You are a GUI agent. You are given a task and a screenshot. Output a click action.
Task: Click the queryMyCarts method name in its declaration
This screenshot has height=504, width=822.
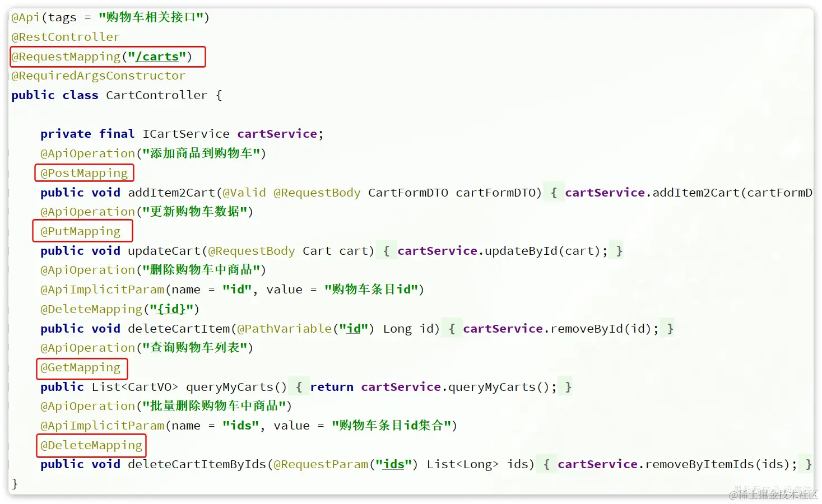click(x=229, y=387)
